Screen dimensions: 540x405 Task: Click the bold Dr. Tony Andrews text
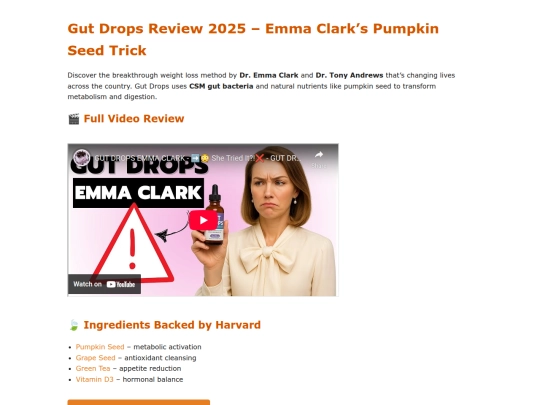349,75
